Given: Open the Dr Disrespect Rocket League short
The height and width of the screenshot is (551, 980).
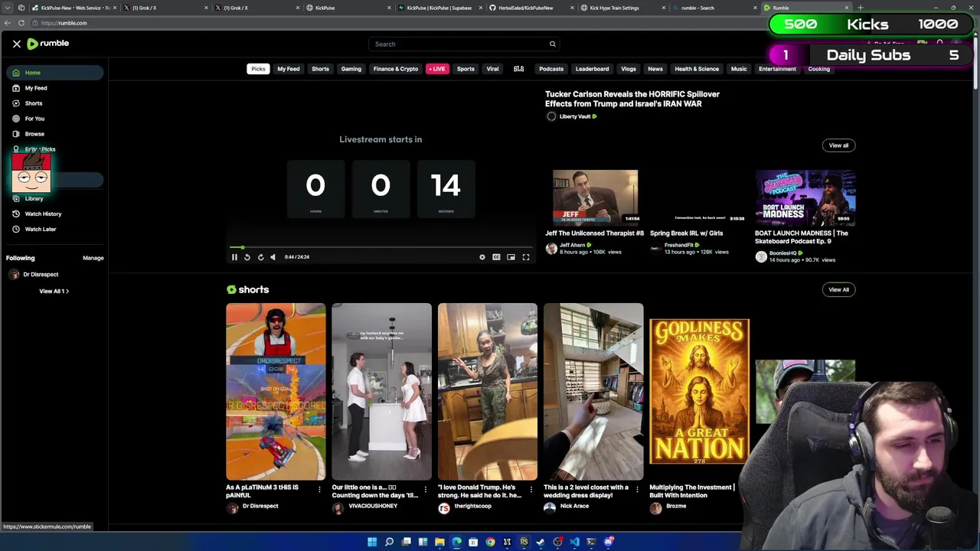Looking at the screenshot, I should (276, 391).
